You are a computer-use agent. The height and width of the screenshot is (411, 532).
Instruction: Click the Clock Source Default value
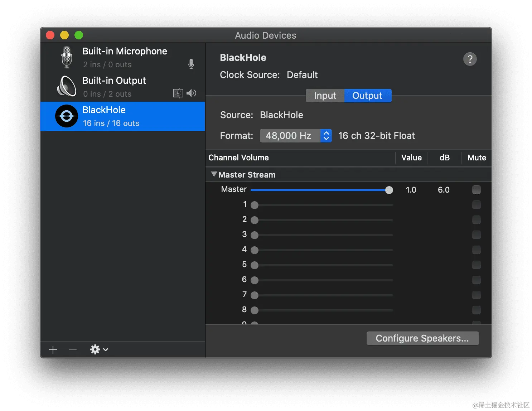[x=302, y=75]
